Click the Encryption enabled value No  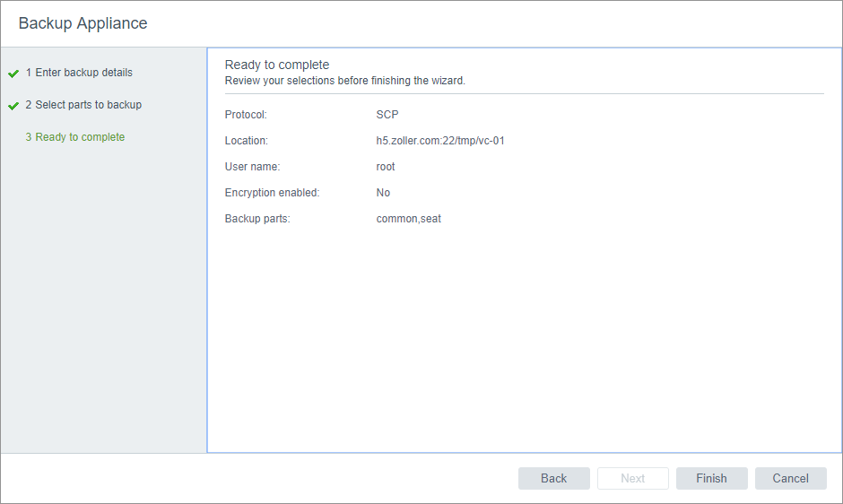tap(383, 193)
